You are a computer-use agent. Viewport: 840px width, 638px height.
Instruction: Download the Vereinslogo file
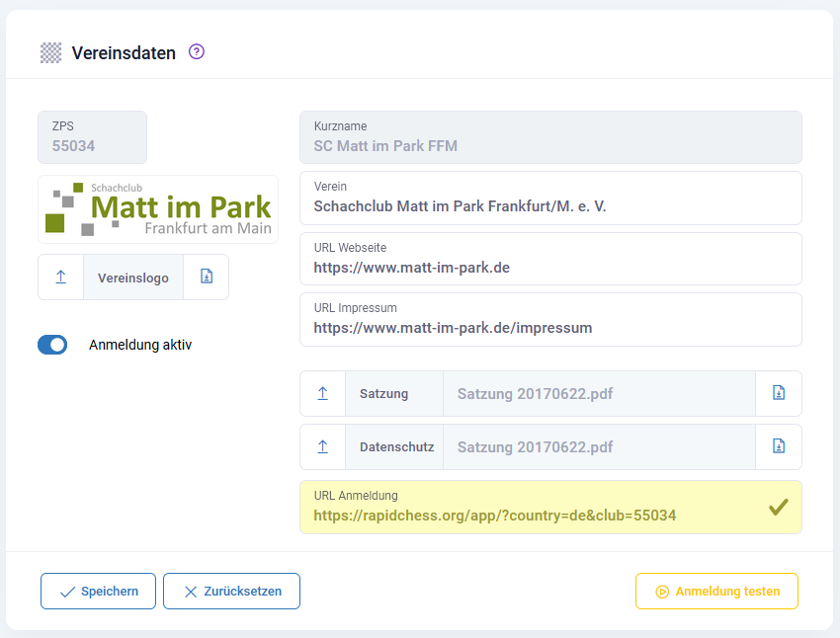coord(206,278)
